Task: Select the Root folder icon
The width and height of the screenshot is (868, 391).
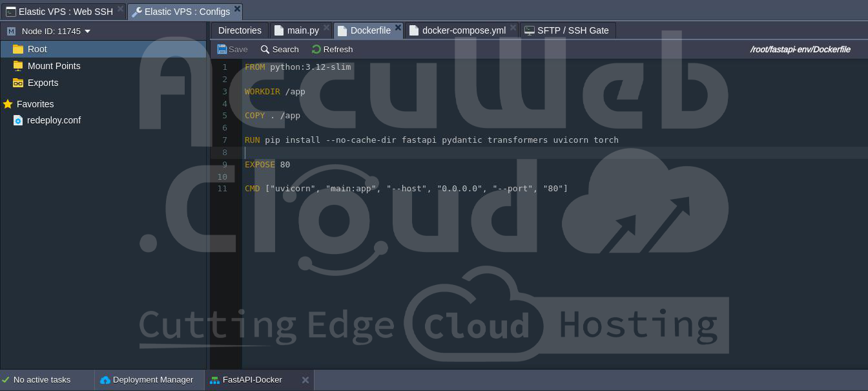Action: click(x=18, y=49)
